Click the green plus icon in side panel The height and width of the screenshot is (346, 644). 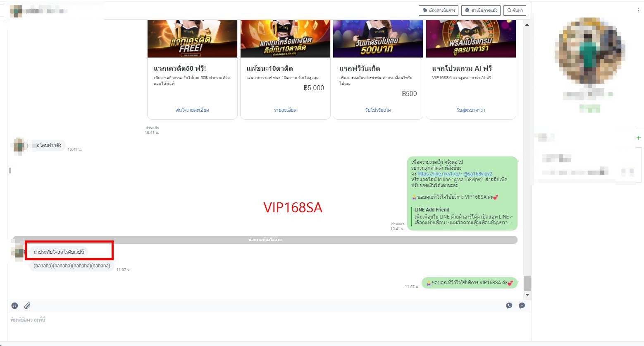(639, 138)
